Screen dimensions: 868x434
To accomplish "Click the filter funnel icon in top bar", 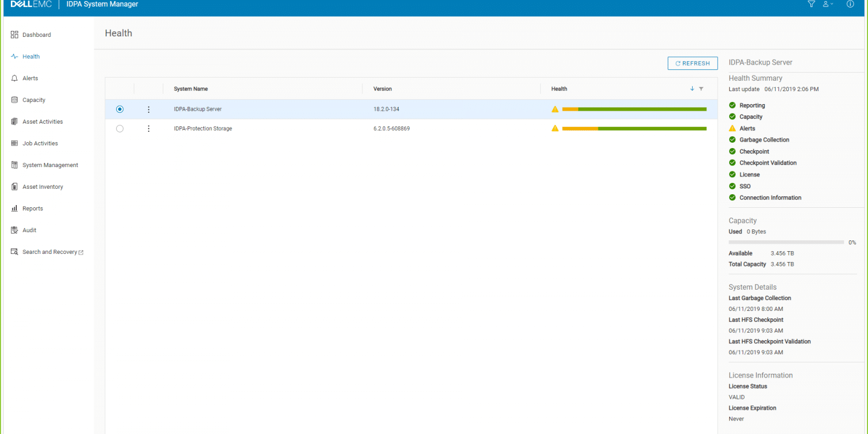I will 811,4.
